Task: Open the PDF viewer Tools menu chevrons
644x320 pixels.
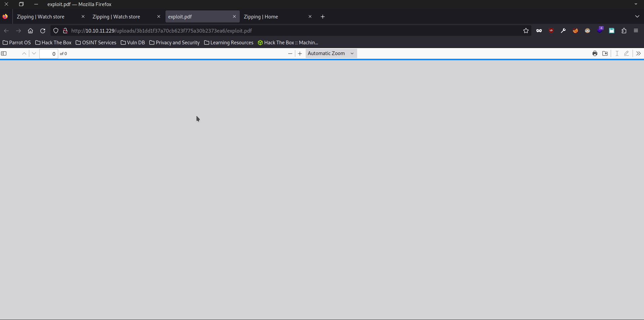Action: pos(638,53)
